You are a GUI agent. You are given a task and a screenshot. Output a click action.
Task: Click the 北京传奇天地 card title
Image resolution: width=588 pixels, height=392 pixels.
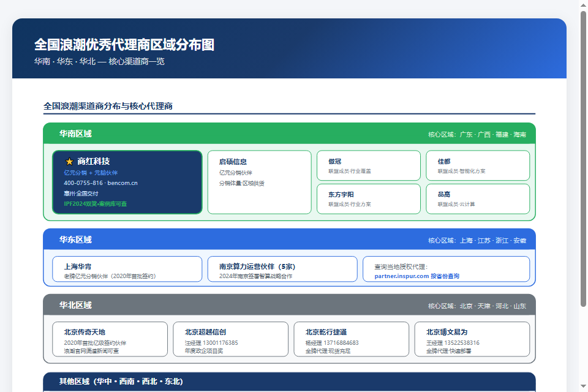click(85, 332)
